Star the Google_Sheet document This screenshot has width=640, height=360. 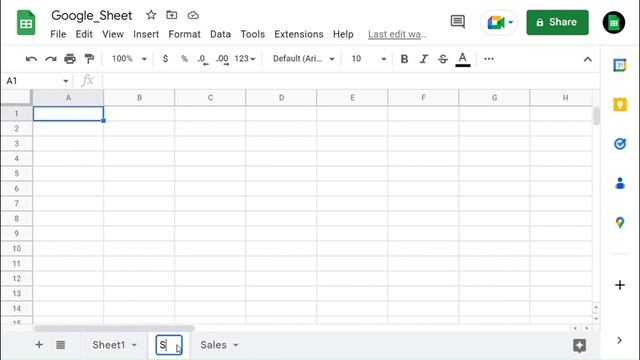click(151, 15)
